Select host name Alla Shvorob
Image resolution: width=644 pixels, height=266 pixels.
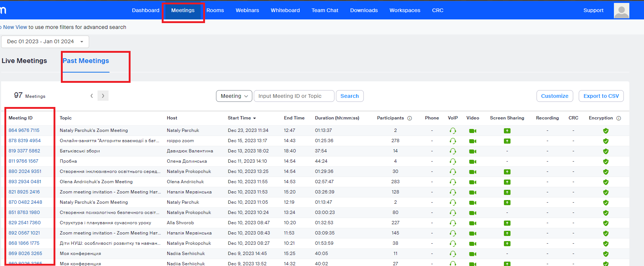tap(180, 223)
